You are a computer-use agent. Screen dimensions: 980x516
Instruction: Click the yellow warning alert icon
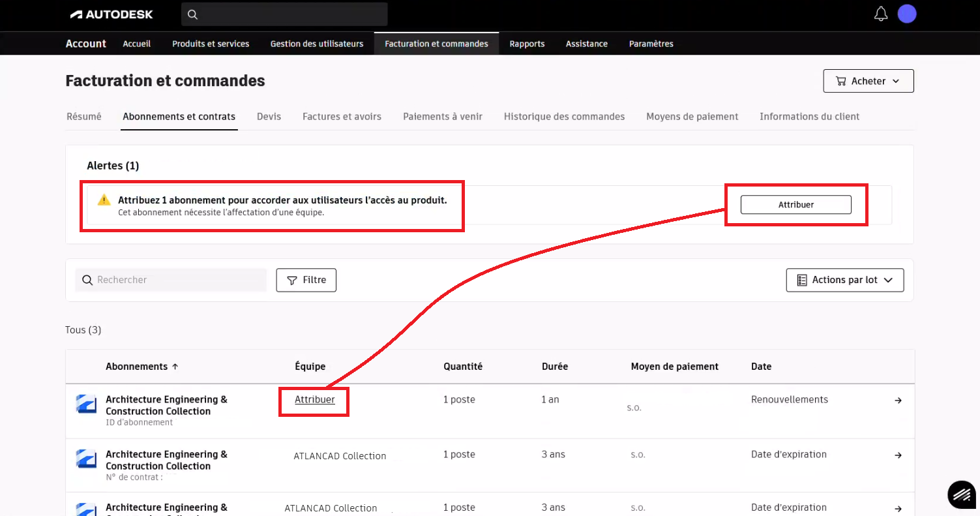click(104, 200)
